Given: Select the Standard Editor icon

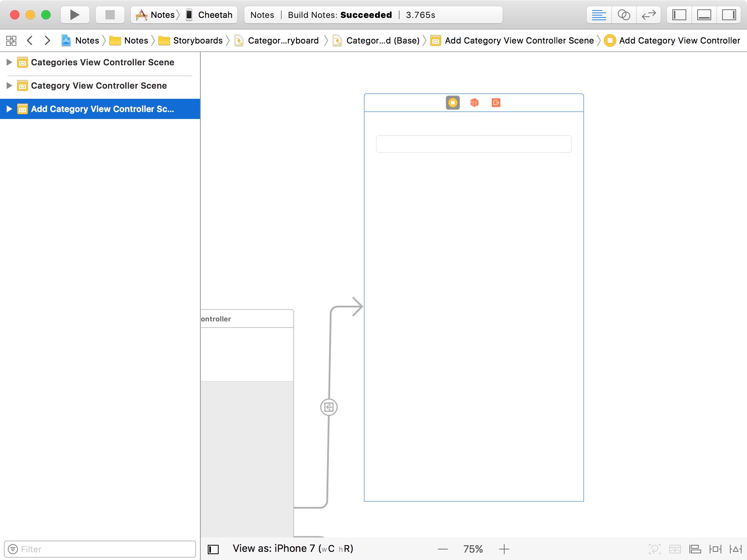Looking at the screenshot, I should click(599, 15).
